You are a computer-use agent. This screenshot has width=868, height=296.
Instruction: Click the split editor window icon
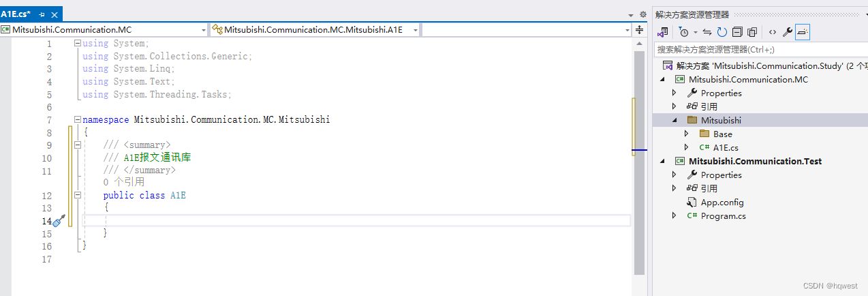point(640,30)
